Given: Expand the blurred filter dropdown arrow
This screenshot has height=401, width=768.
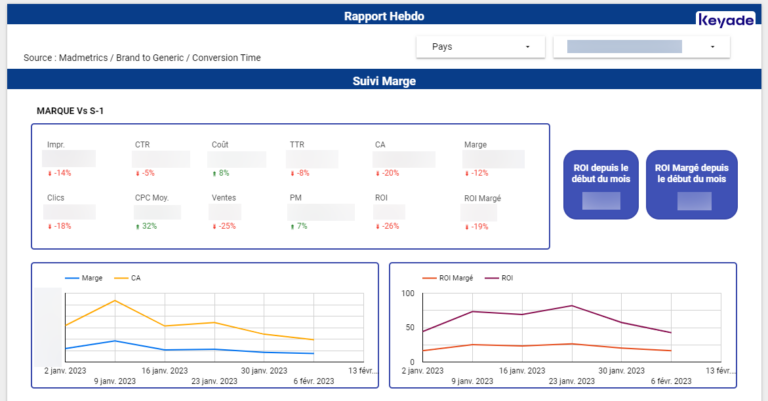Looking at the screenshot, I should [x=712, y=47].
